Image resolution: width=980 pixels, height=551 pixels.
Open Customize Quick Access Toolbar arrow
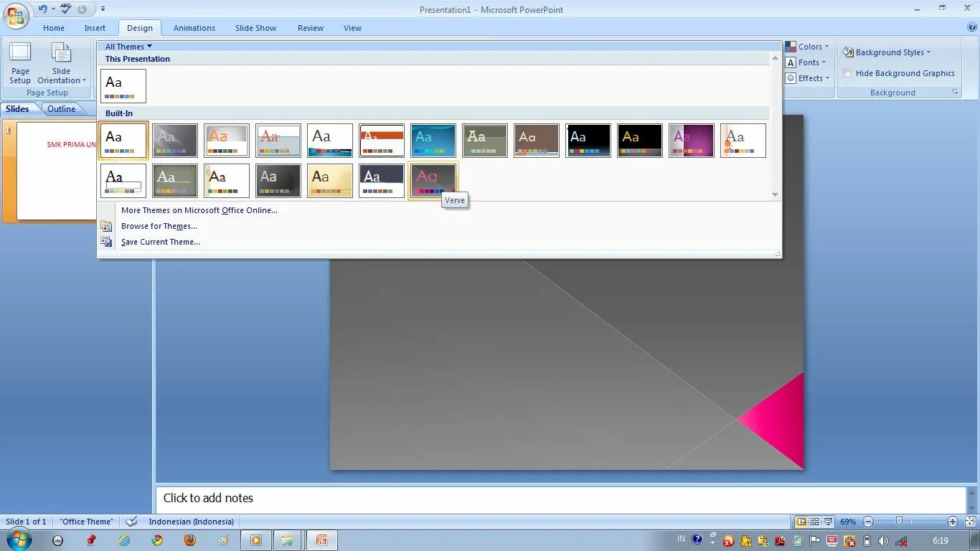click(103, 9)
